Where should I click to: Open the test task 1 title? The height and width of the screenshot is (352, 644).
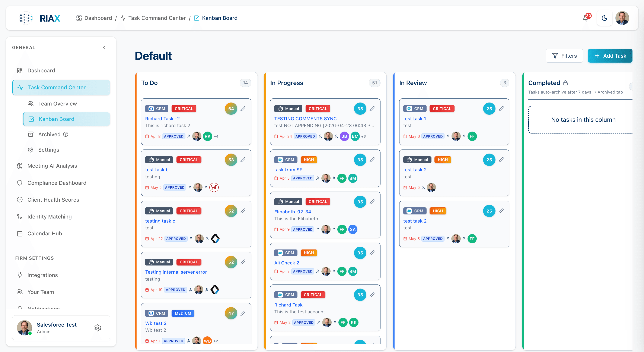(x=414, y=119)
